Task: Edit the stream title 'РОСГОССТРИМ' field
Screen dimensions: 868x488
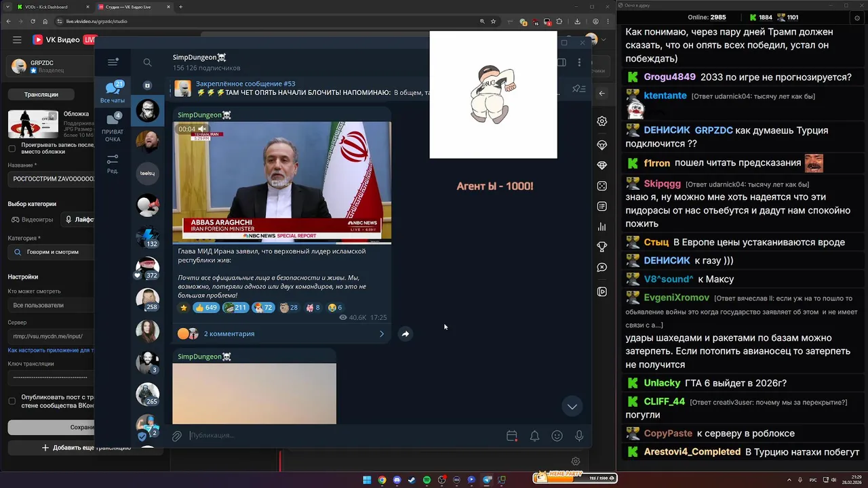Action: [x=52, y=179]
